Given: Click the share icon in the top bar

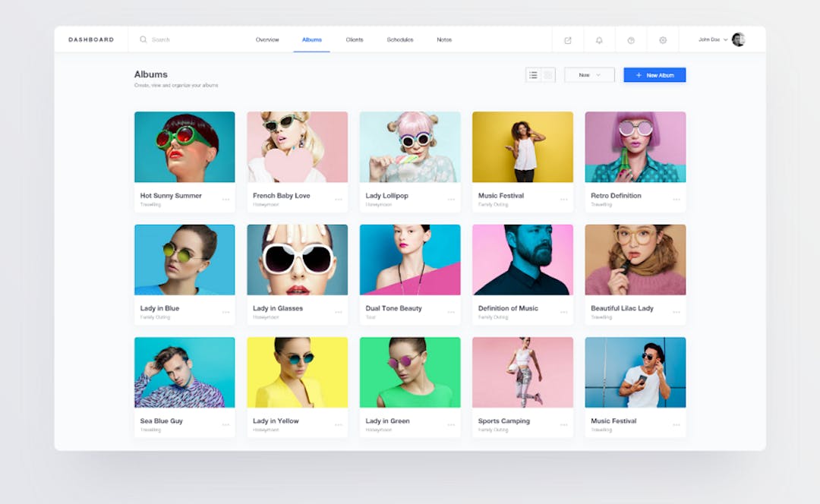Looking at the screenshot, I should click(x=568, y=39).
